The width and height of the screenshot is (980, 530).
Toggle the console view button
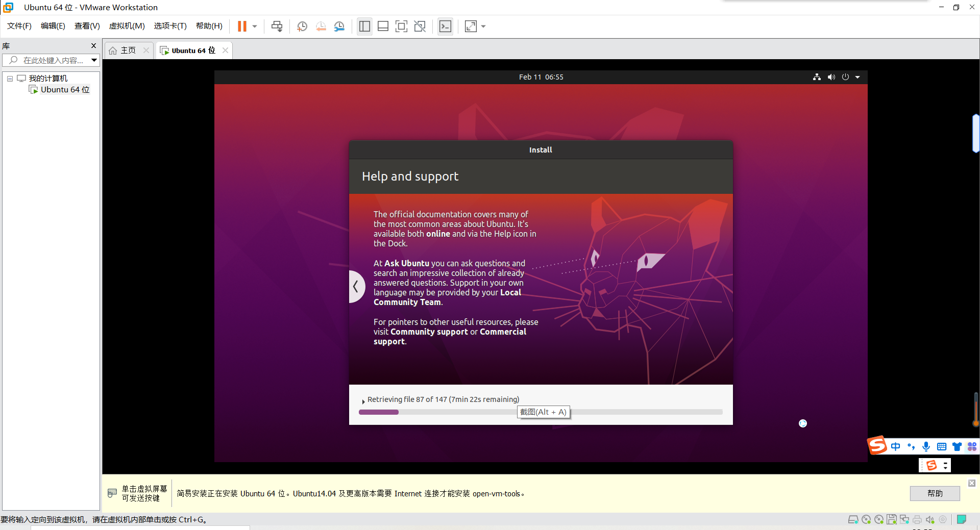tap(445, 26)
